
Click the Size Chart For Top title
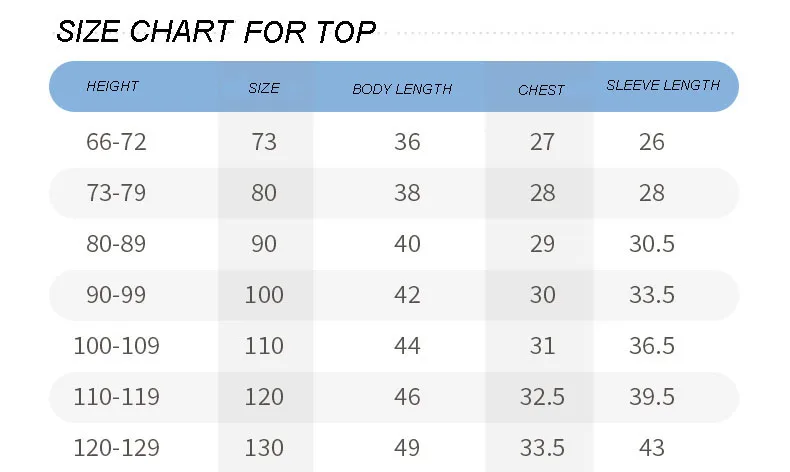pos(216,32)
